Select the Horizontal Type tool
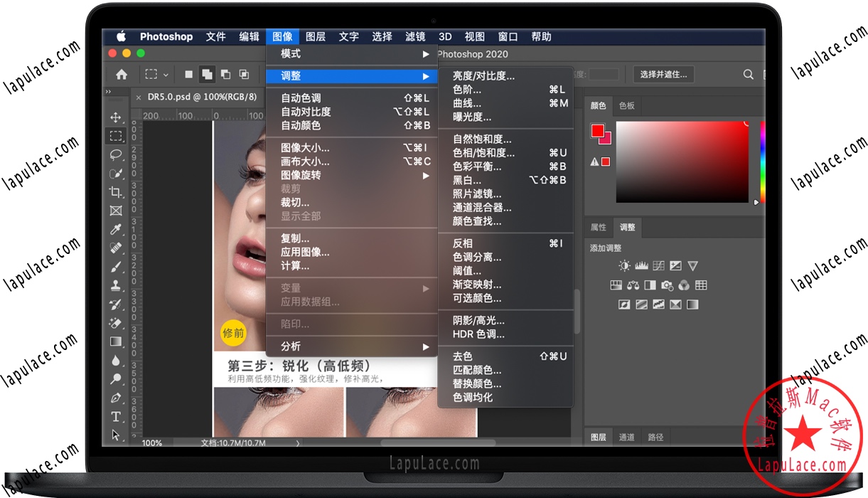Viewport: 868px width, 498px height. [x=117, y=417]
